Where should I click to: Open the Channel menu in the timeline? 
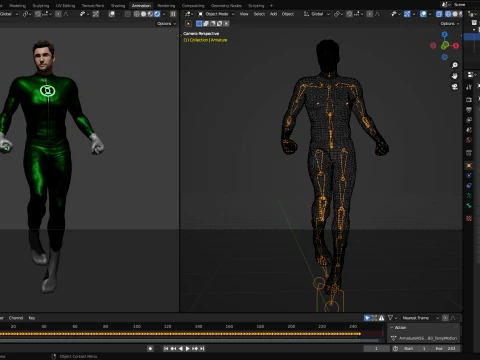tap(16, 318)
